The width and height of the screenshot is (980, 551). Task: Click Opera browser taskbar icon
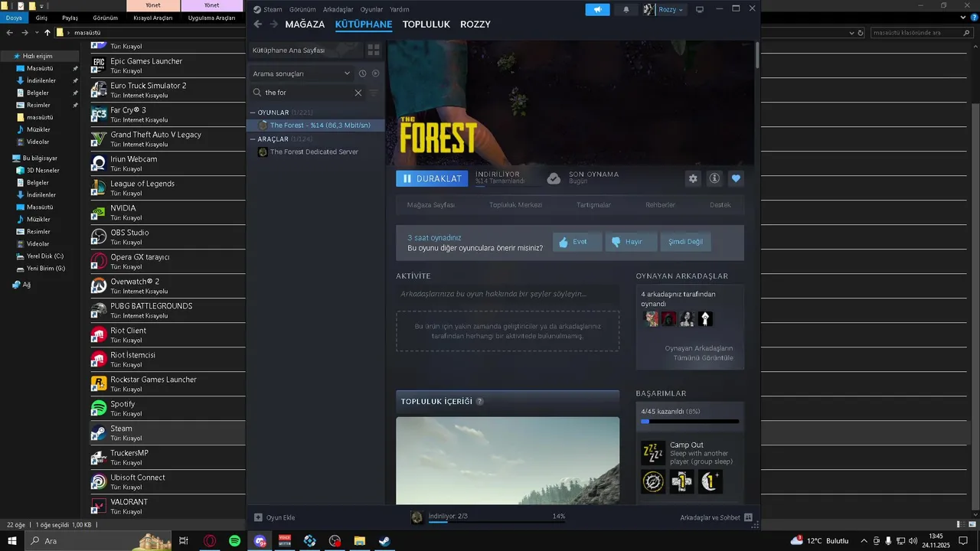point(210,541)
